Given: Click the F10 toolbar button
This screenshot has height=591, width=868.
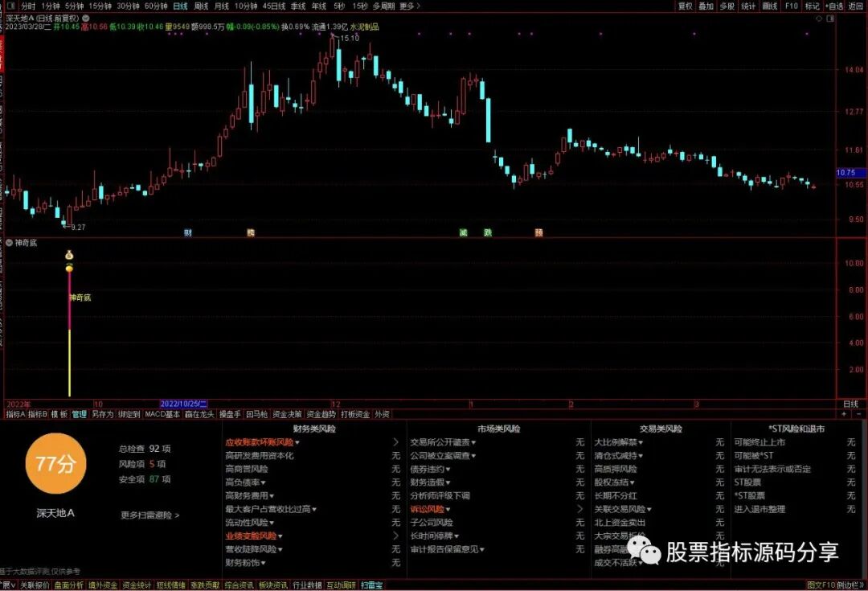Looking at the screenshot, I should pos(791,6).
